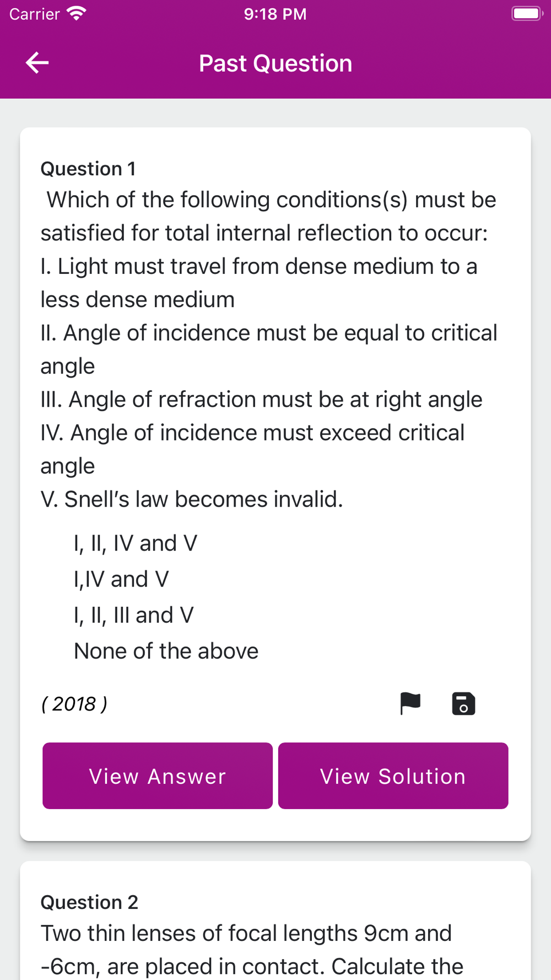Tap the Question 2 heading
The width and height of the screenshot is (551, 980).
(89, 902)
